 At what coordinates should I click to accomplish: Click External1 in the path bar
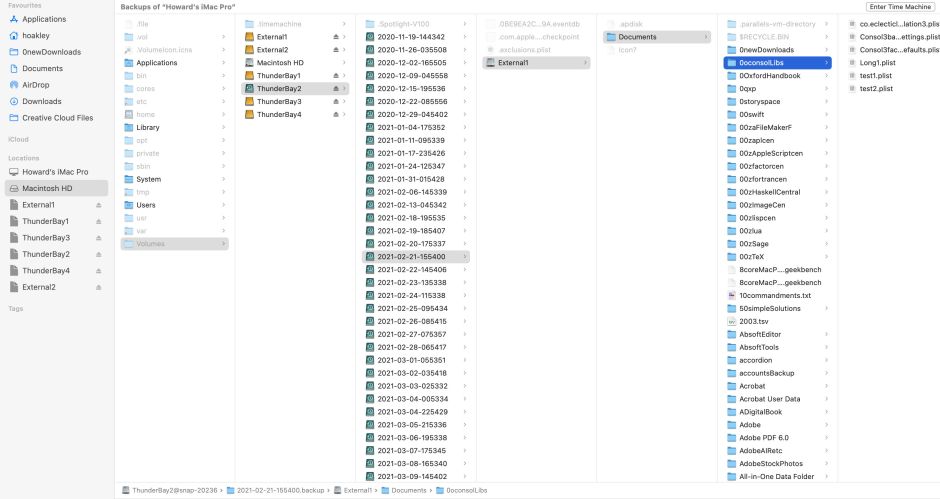[353, 491]
